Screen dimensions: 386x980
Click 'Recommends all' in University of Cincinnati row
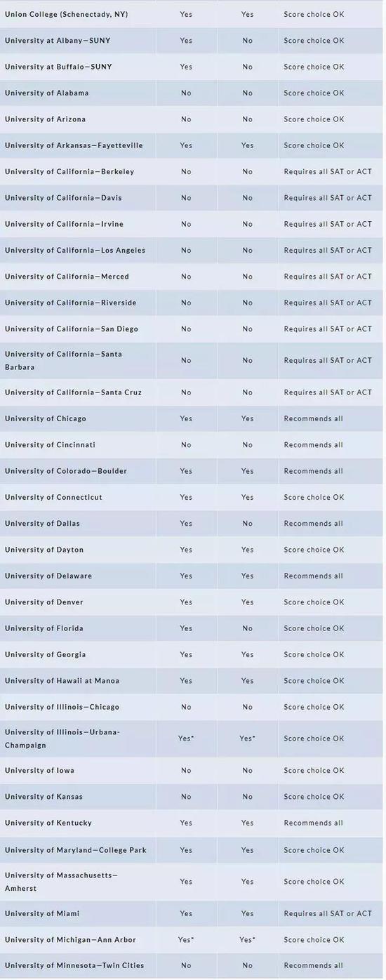(x=313, y=445)
